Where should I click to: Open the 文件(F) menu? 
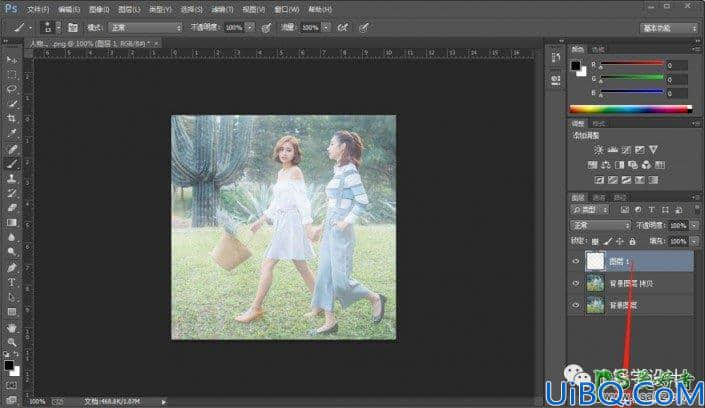coord(38,9)
